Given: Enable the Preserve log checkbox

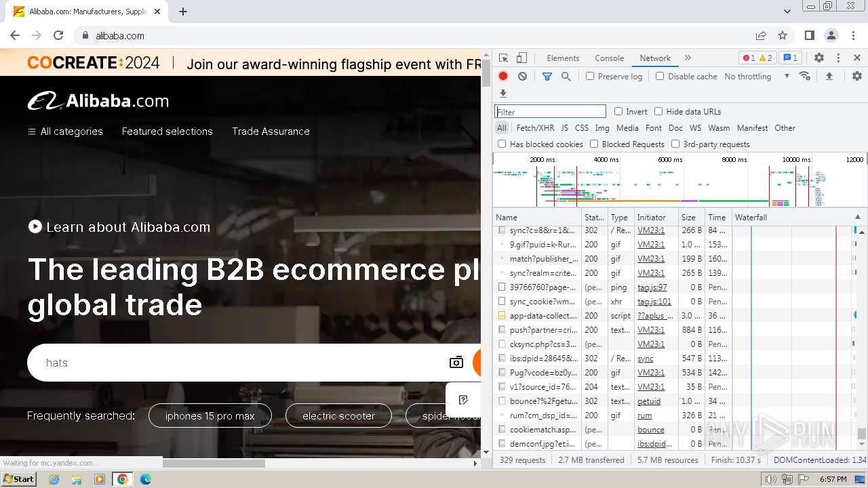Looking at the screenshot, I should [590, 77].
